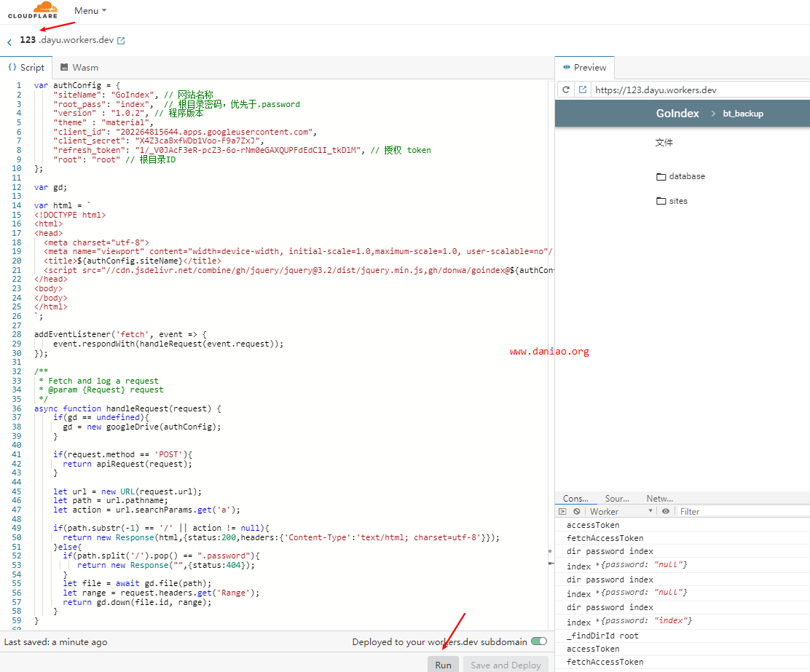Image resolution: width=810 pixels, height=672 pixels.
Task: Go back using the left chevron
Action: (x=9, y=42)
